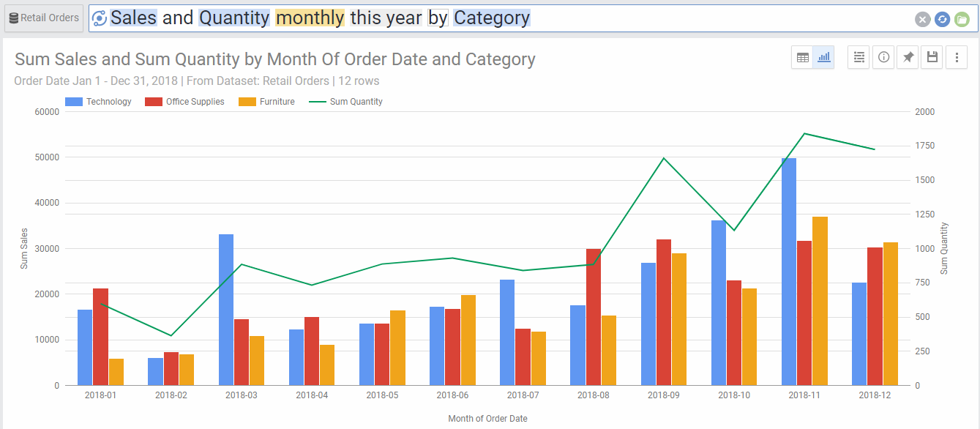980x429 pixels.
Task: Select the 'Sales' token in the query
Action: 134,18
